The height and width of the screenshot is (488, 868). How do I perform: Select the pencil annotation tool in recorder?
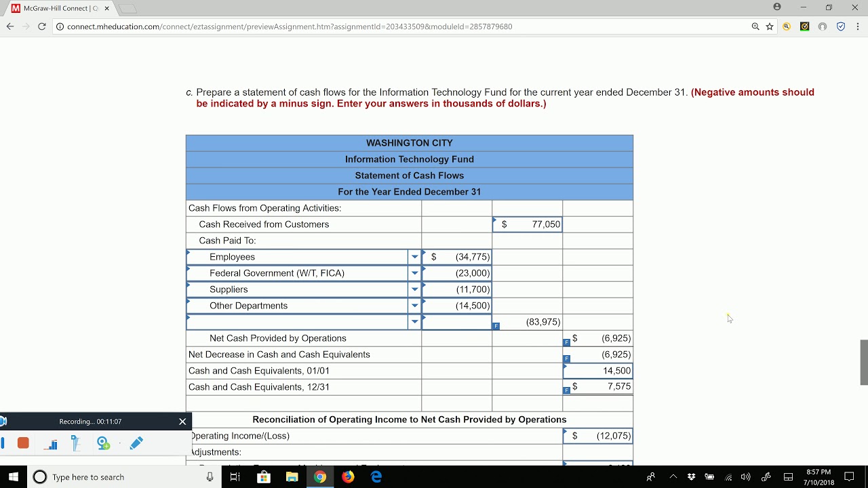pyautogui.click(x=136, y=443)
